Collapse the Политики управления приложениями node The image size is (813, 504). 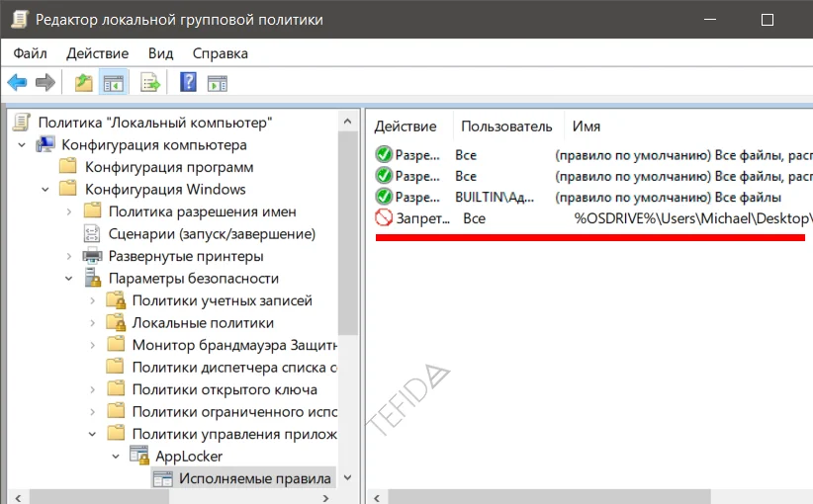[92, 434]
